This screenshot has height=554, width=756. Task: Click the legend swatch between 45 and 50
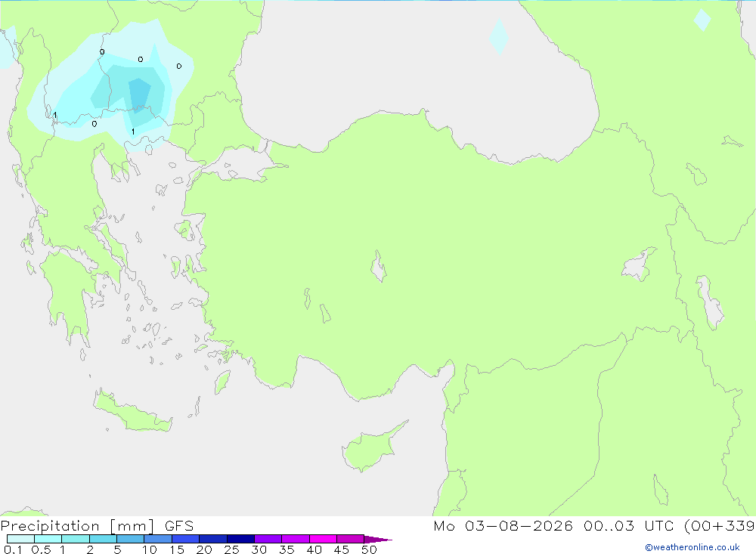[350, 539]
